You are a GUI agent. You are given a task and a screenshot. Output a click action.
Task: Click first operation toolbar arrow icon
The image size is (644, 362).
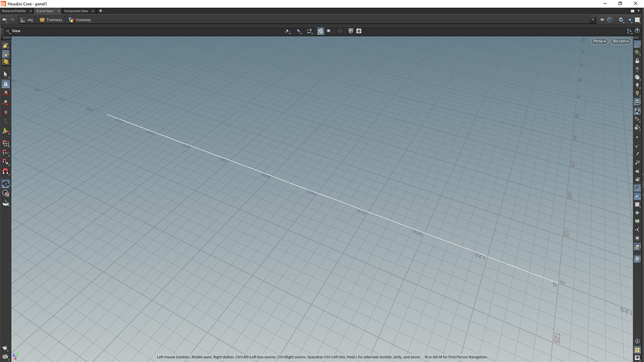[288, 31]
